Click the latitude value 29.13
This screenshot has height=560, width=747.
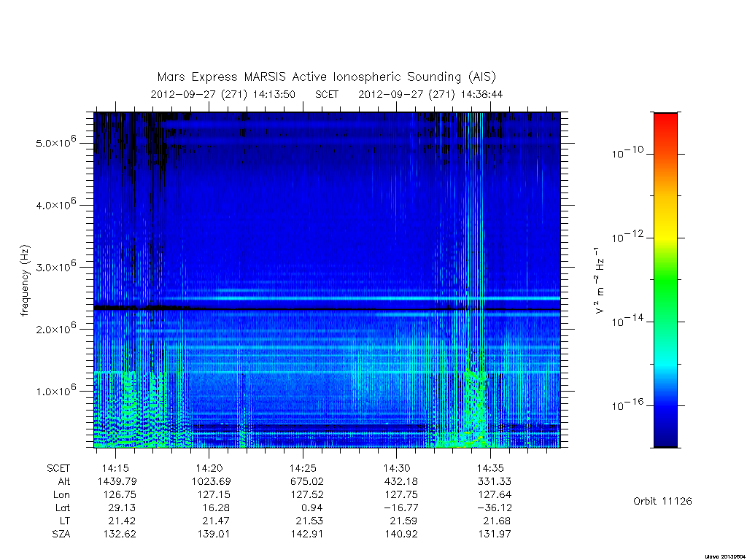click(x=122, y=507)
